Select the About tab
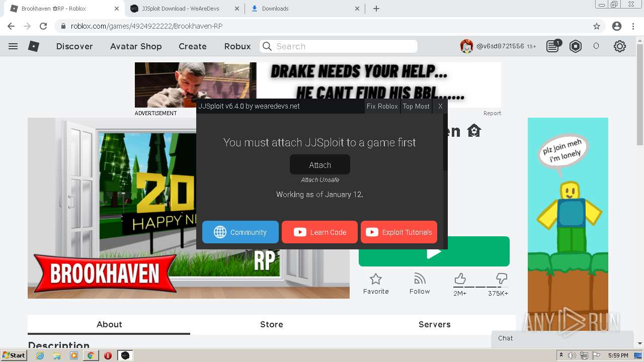 pos(109,324)
